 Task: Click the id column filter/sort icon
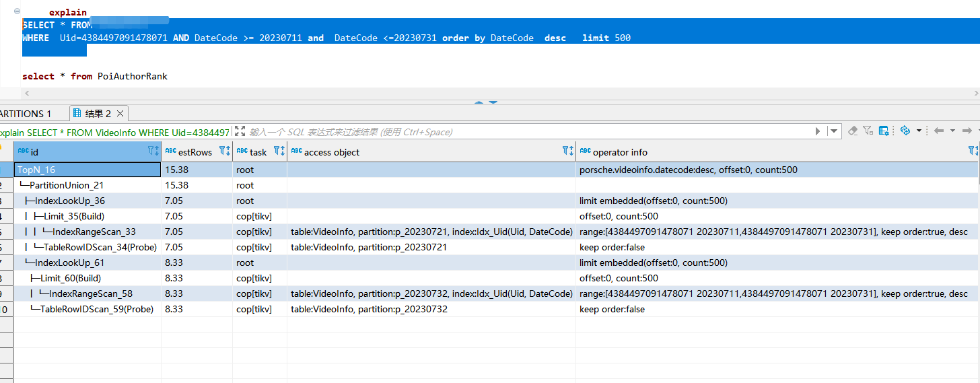pyautogui.click(x=153, y=151)
